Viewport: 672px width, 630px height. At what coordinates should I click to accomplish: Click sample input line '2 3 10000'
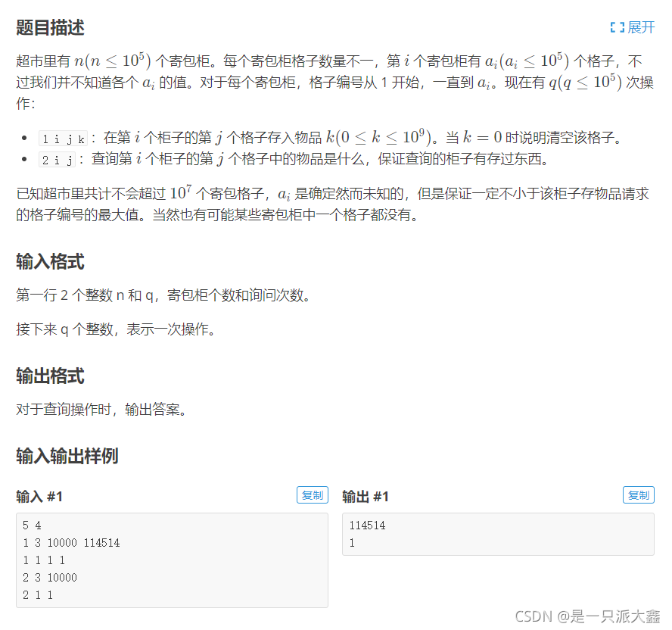pyautogui.click(x=50, y=578)
